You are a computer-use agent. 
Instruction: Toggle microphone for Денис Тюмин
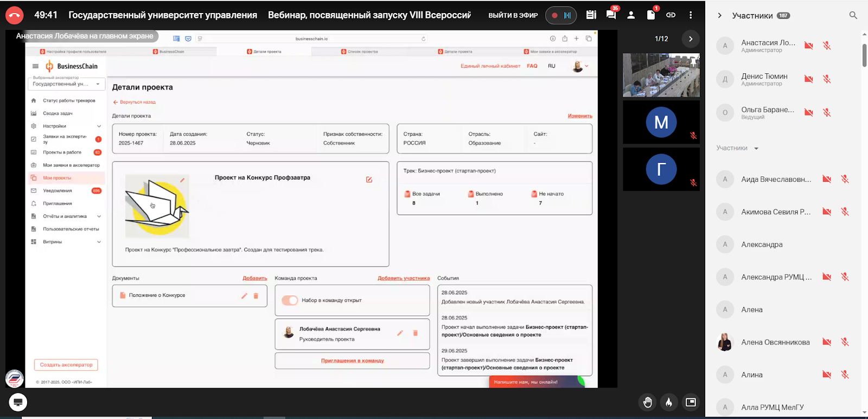point(827,79)
